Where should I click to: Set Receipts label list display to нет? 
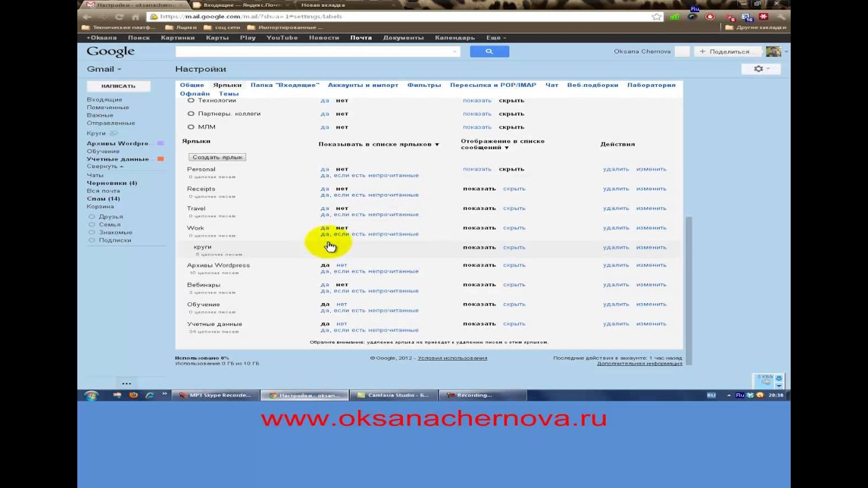(x=342, y=188)
